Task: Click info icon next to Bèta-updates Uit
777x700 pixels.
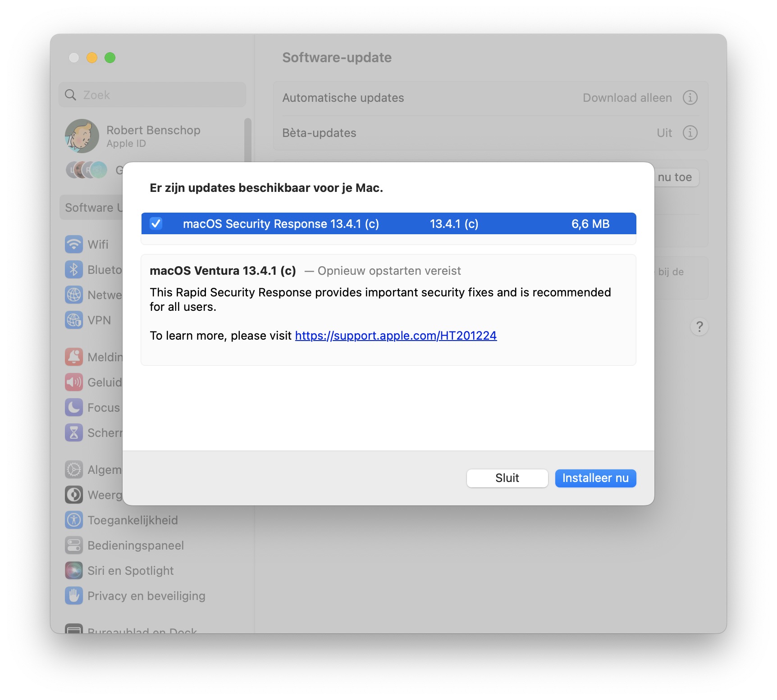Action: coord(690,133)
